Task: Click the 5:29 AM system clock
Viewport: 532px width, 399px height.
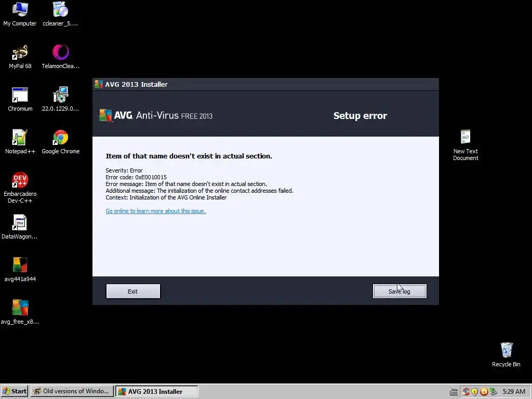Action: 514,392
